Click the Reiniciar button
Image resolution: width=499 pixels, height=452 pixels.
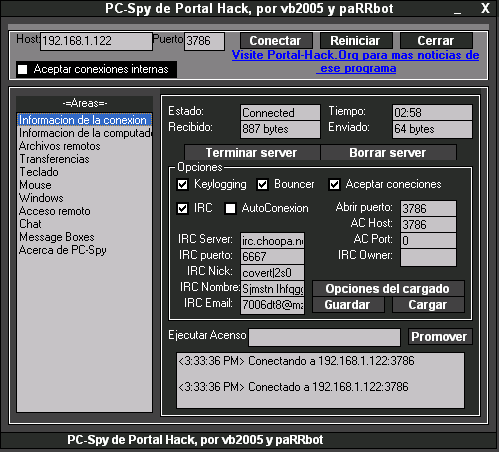click(x=356, y=41)
